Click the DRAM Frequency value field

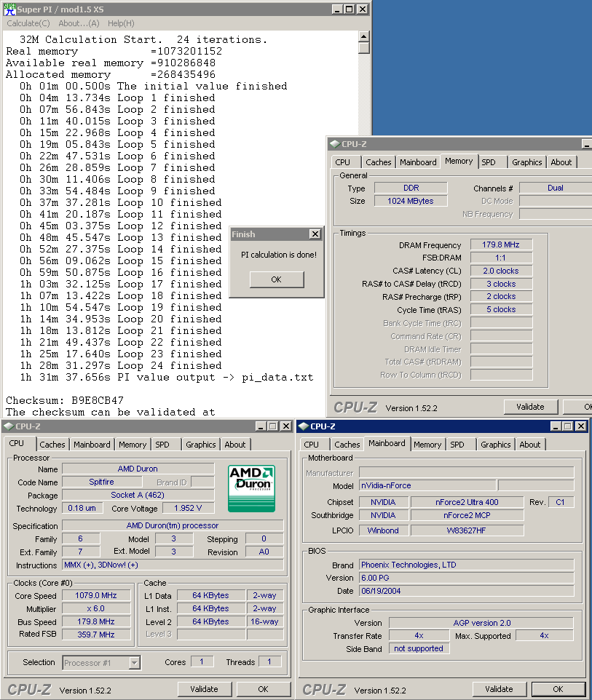click(501, 245)
